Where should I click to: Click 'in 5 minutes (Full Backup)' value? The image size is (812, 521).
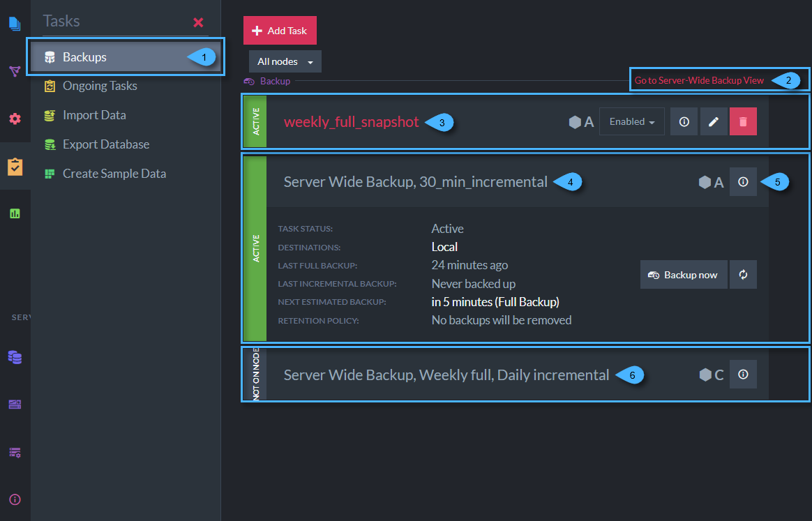[495, 302]
